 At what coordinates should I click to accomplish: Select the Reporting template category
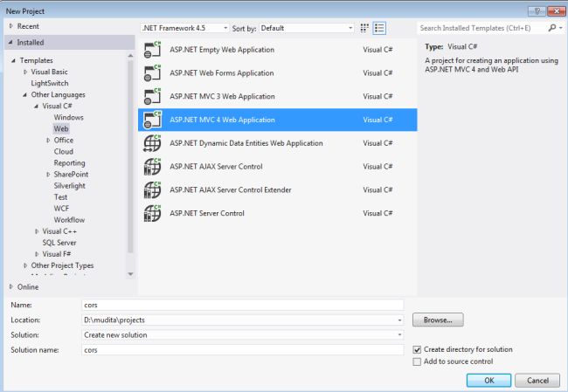tap(69, 163)
